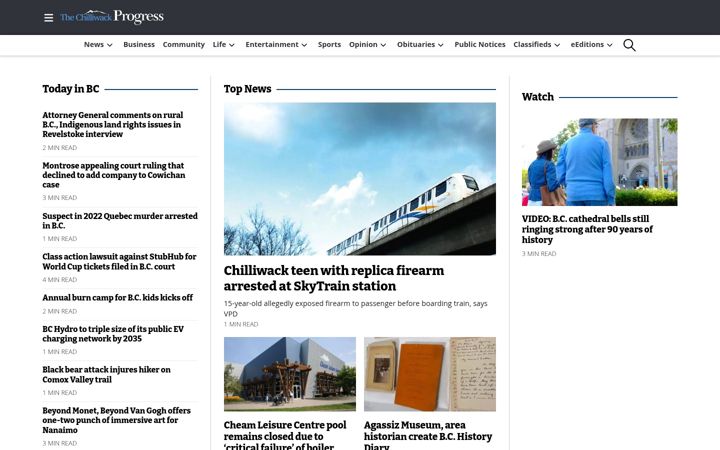Open Annual burn camp for B.C. kids story
Image resolution: width=720 pixels, height=450 pixels.
click(x=118, y=298)
